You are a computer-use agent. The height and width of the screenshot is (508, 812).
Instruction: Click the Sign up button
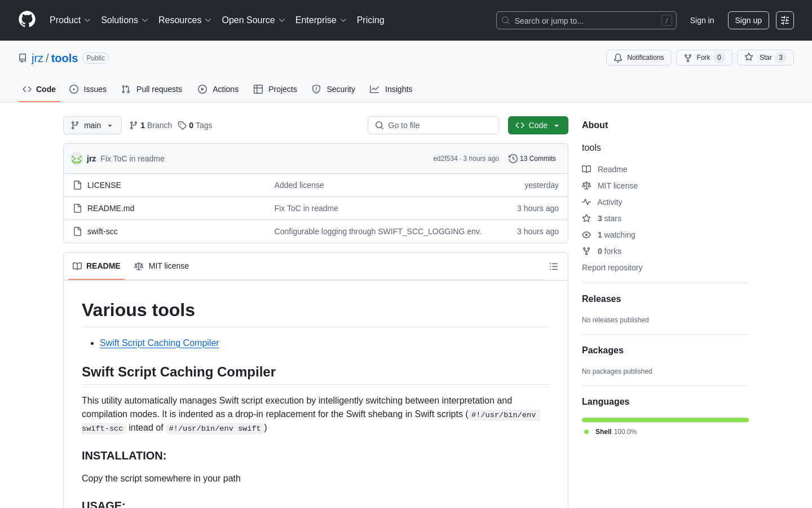click(748, 20)
